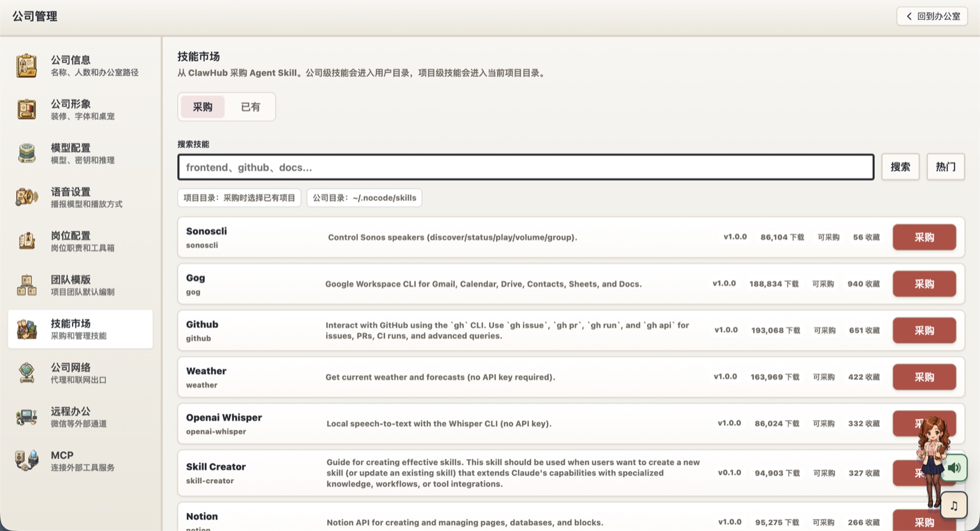
Task: Purchase the Sonoscli skill
Action: tap(924, 237)
